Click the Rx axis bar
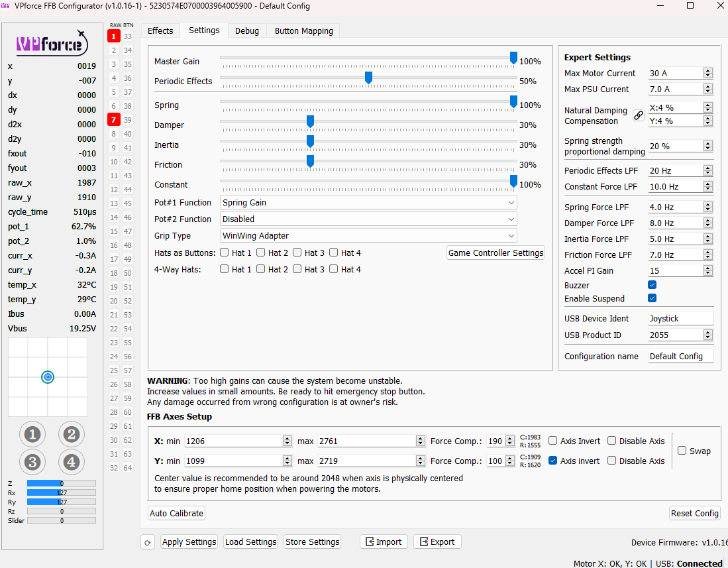This screenshot has width=728, height=568. coord(62,492)
